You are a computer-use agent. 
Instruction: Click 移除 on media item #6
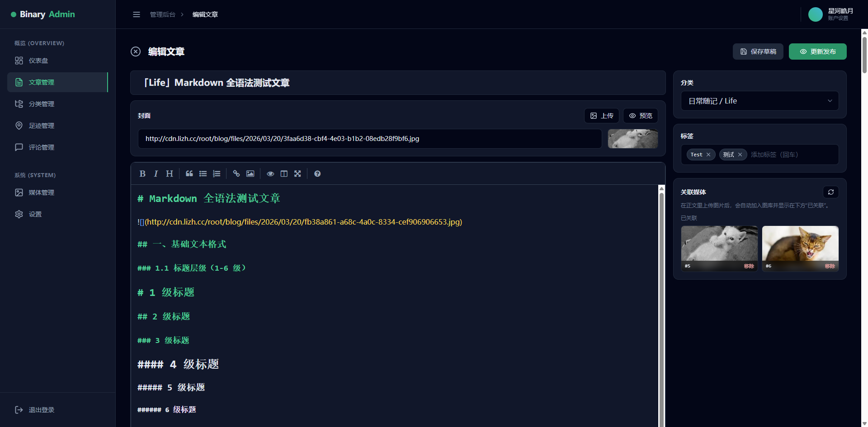[830, 266]
